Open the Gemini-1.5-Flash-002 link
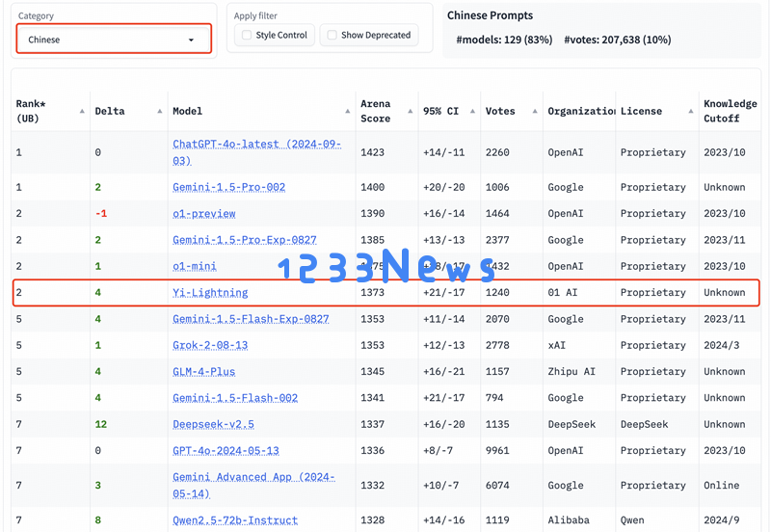The height and width of the screenshot is (532, 771). pyautogui.click(x=235, y=398)
